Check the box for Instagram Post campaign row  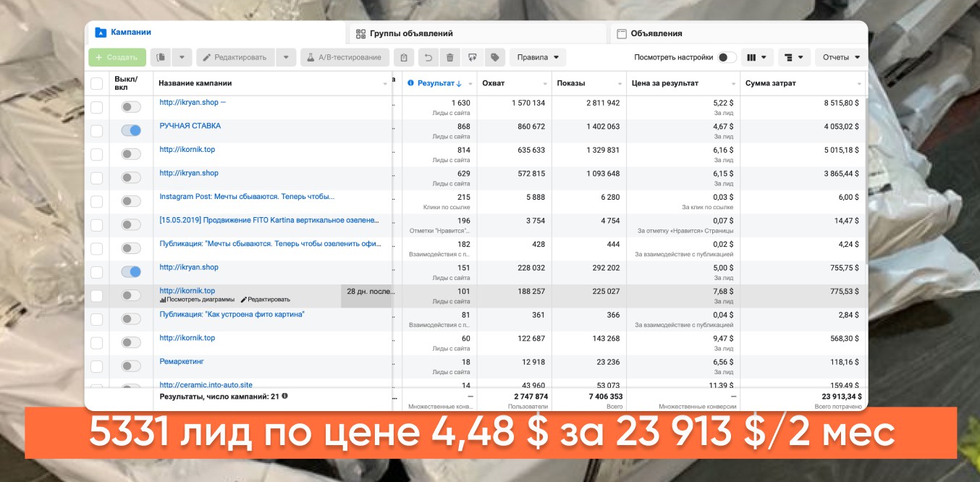(97, 201)
